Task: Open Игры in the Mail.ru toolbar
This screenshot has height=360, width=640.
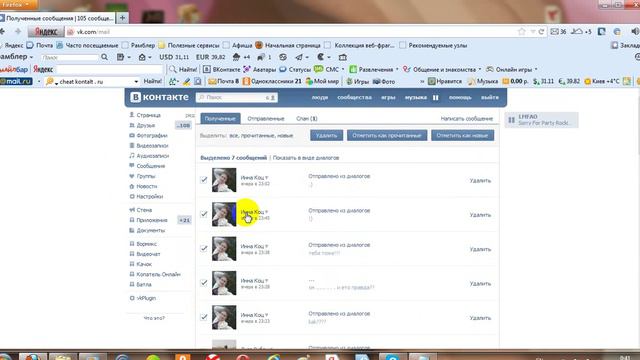Action: click(357, 82)
